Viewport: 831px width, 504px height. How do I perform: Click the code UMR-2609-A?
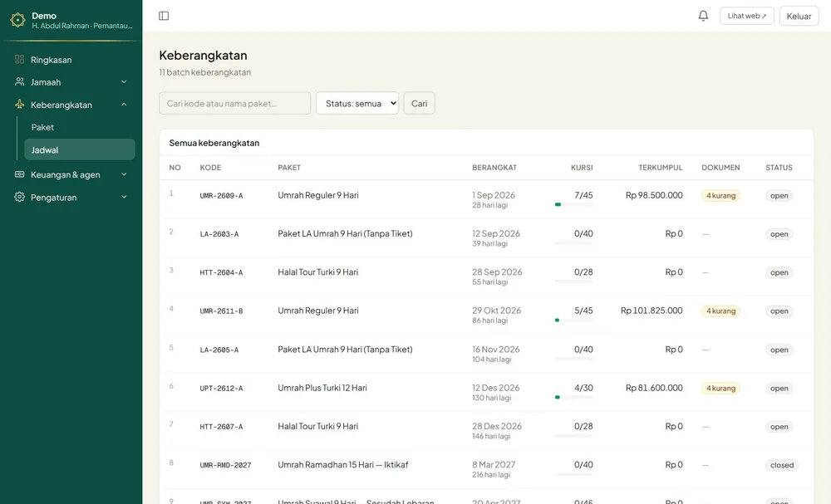(x=221, y=196)
